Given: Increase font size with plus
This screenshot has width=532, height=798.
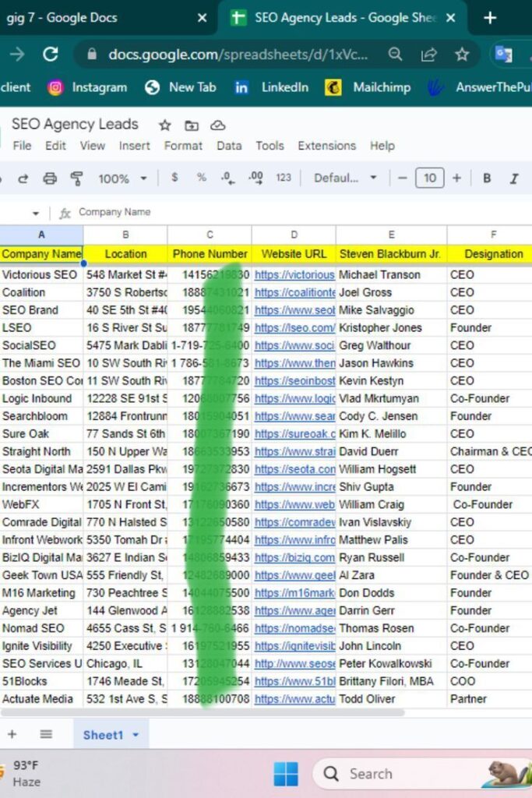Looking at the screenshot, I should 456,178.
